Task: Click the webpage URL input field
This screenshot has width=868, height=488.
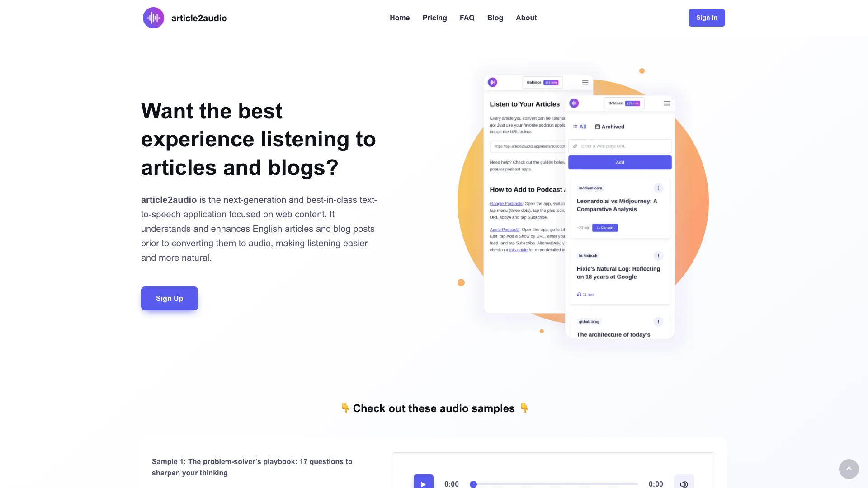Action: point(620,145)
